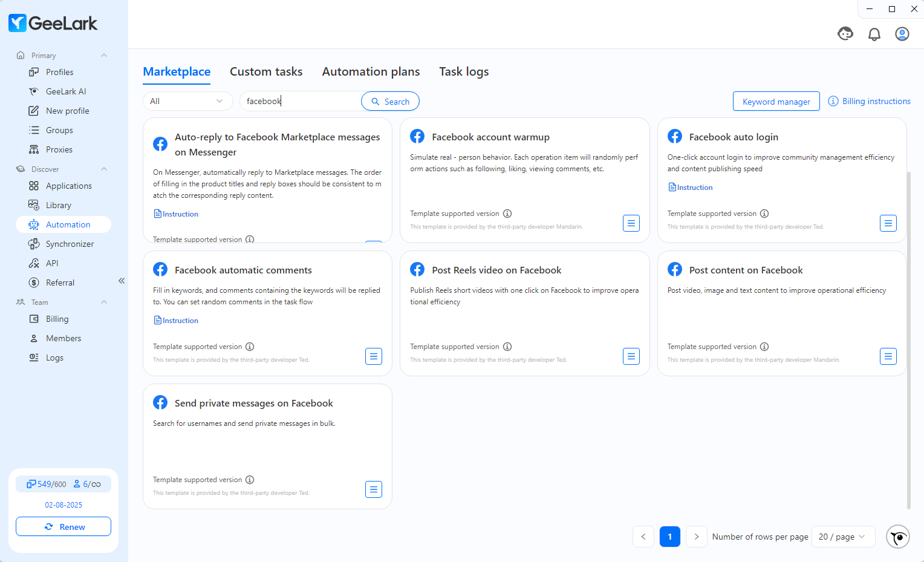Viewport: 924px width, 562px height.
Task: Click GeeLark logo at top left
Action: click(x=53, y=23)
